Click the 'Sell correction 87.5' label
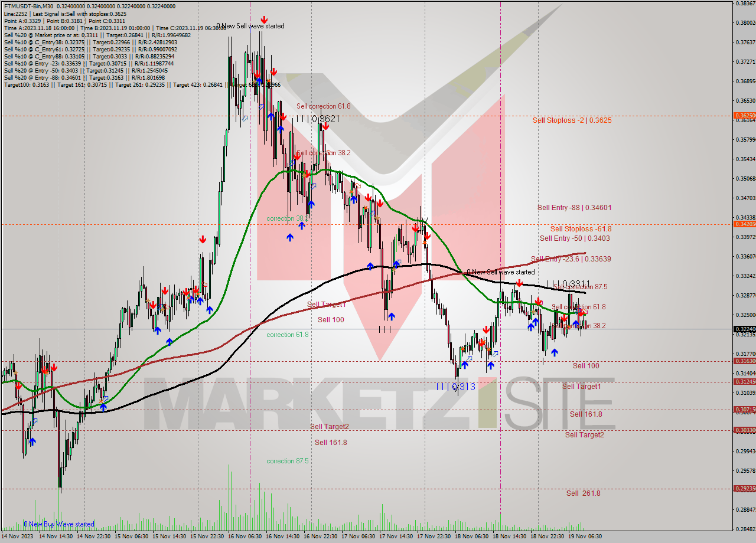The height and width of the screenshot is (543, 756). coord(579,286)
